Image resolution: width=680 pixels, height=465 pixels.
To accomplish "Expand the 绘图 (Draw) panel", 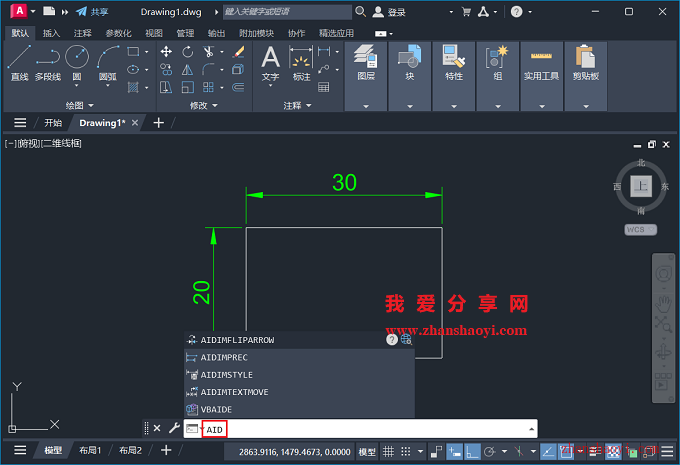I will tap(79, 105).
